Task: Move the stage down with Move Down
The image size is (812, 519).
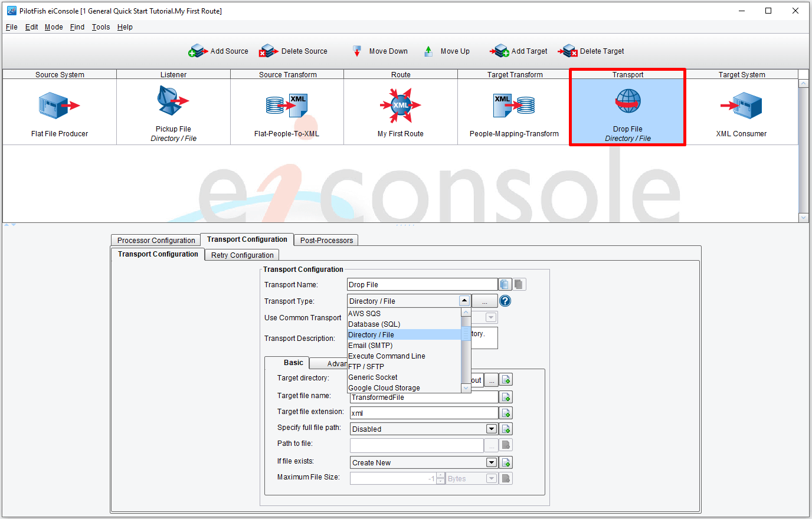Action: (379, 51)
